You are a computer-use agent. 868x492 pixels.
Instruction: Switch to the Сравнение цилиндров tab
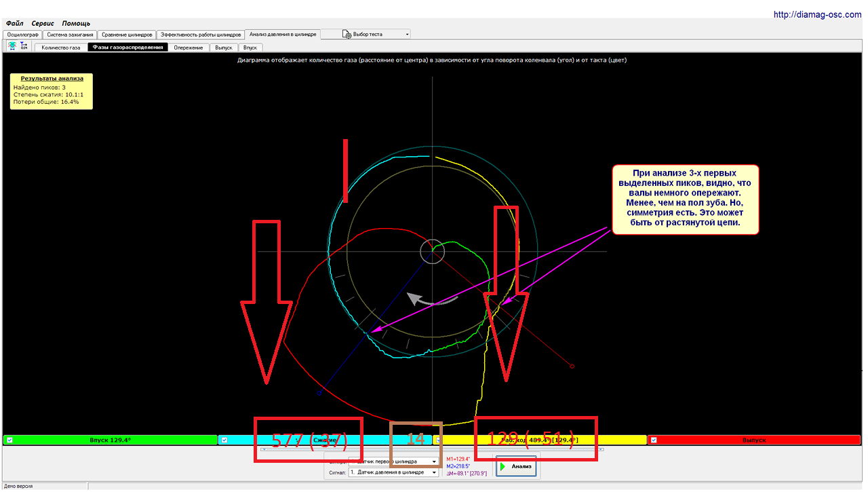(127, 34)
